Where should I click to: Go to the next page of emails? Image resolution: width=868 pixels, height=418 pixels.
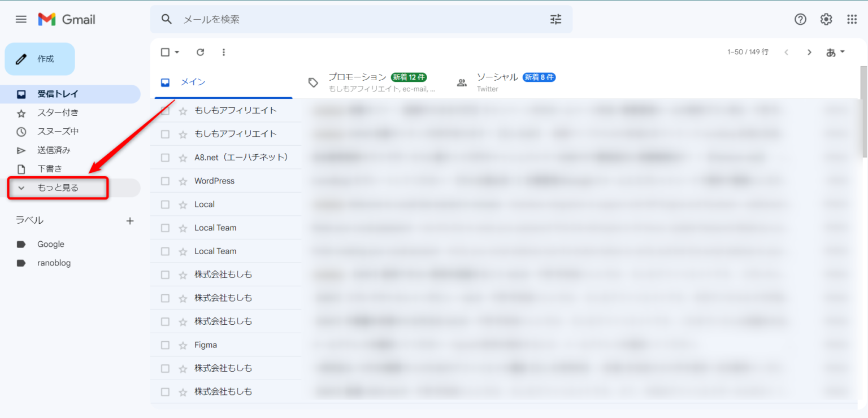[809, 52]
